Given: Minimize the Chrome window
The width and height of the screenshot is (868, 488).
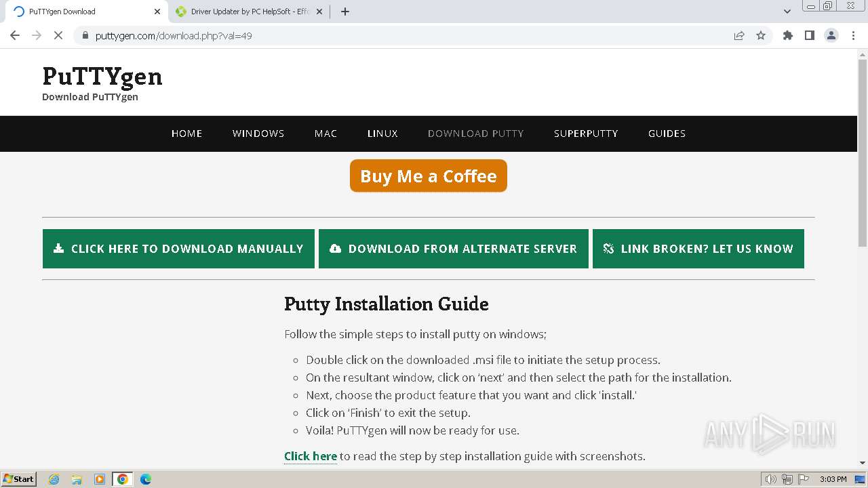Looking at the screenshot, I should [x=811, y=5].
